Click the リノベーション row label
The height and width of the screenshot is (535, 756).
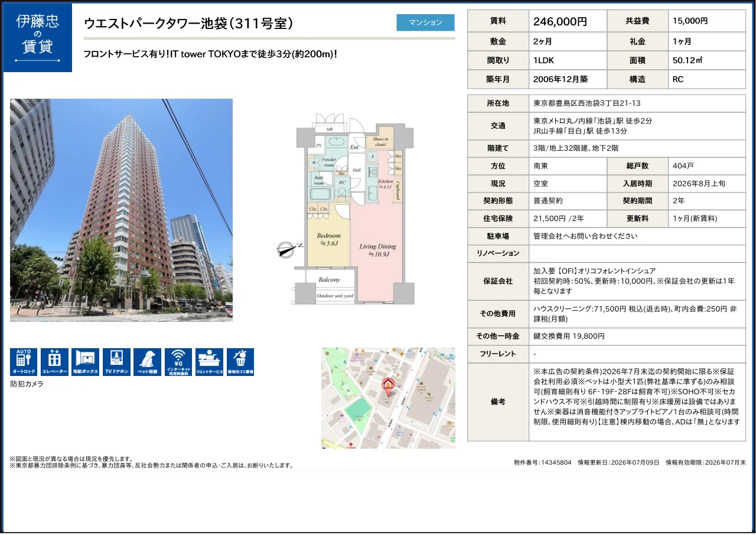(498, 253)
